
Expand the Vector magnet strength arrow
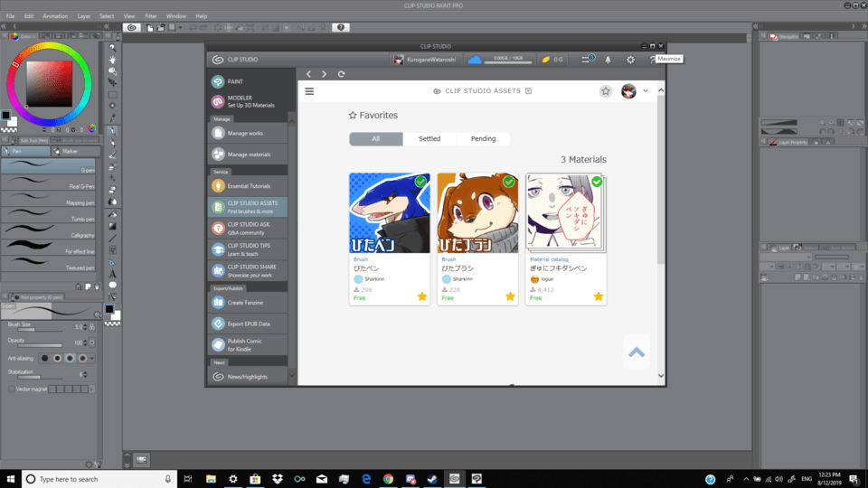point(92,389)
